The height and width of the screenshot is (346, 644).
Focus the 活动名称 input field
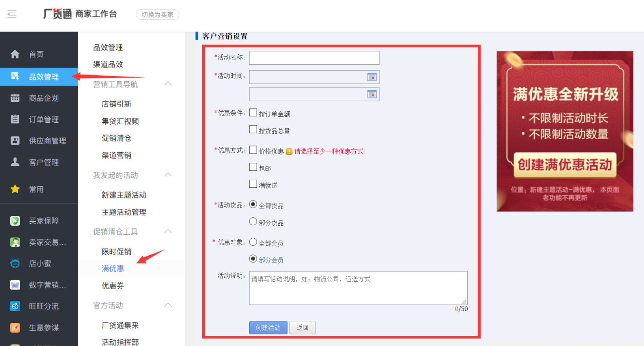coord(314,58)
